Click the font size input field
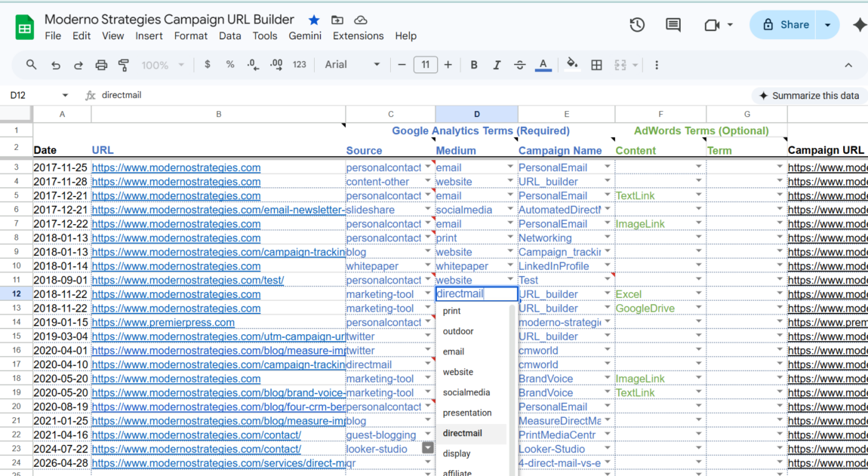 pyautogui.click(x=425, y=65)
